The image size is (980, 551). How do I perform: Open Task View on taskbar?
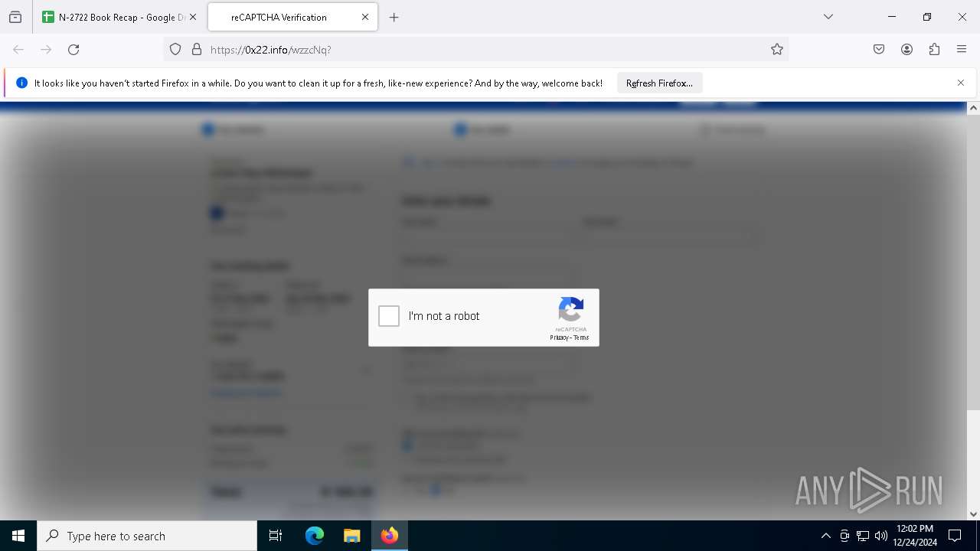tap(276, 536)
